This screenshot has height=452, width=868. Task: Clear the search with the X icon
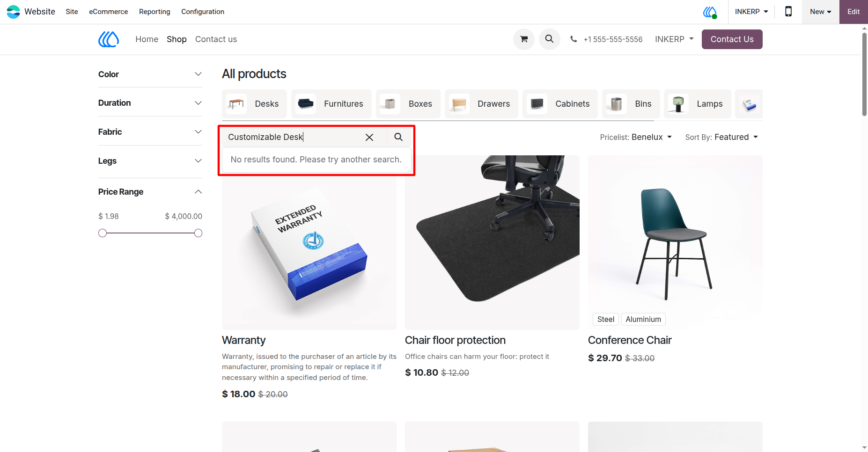369,137
